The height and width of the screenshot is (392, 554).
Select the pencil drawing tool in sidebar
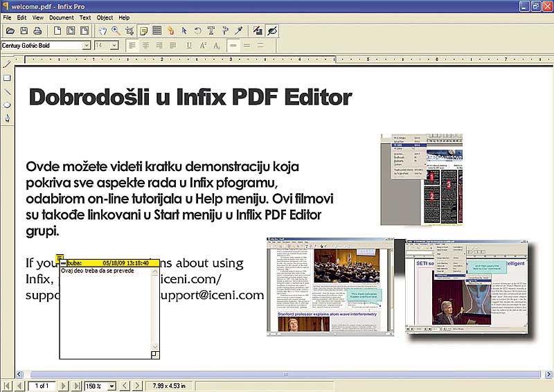7,64
